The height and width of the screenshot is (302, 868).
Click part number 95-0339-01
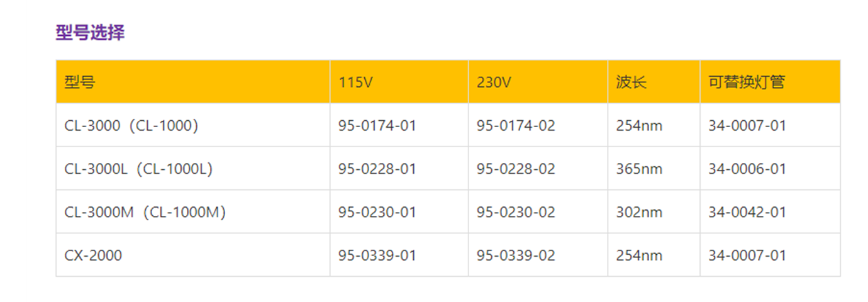pos(377,255)
